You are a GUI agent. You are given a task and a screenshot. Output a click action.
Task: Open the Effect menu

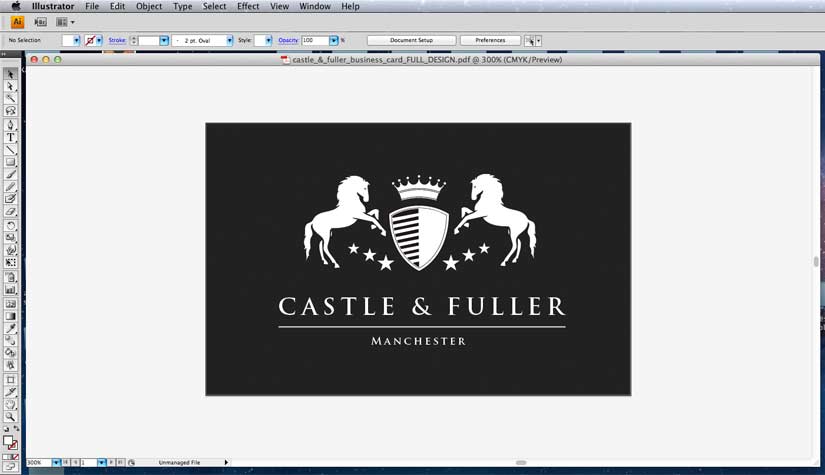(x=248, y=6)
